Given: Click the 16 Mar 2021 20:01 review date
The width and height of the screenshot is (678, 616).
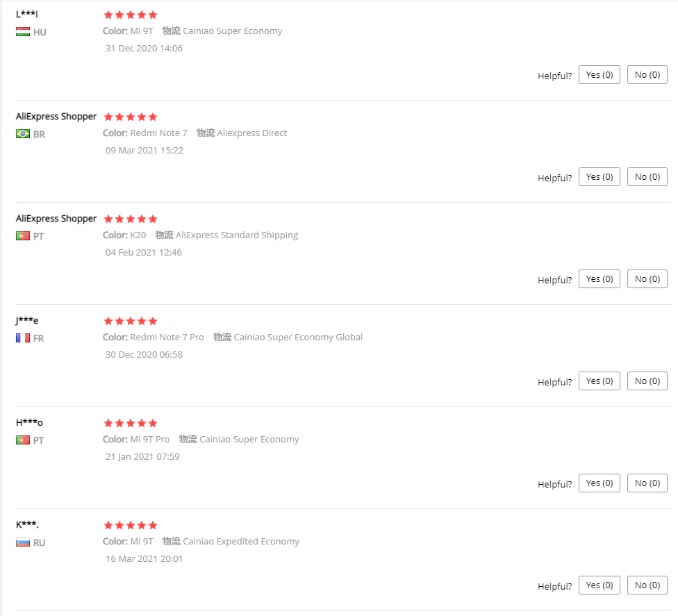Looking at the screenshot, I should pyautogui.click(x=144, y=558).
